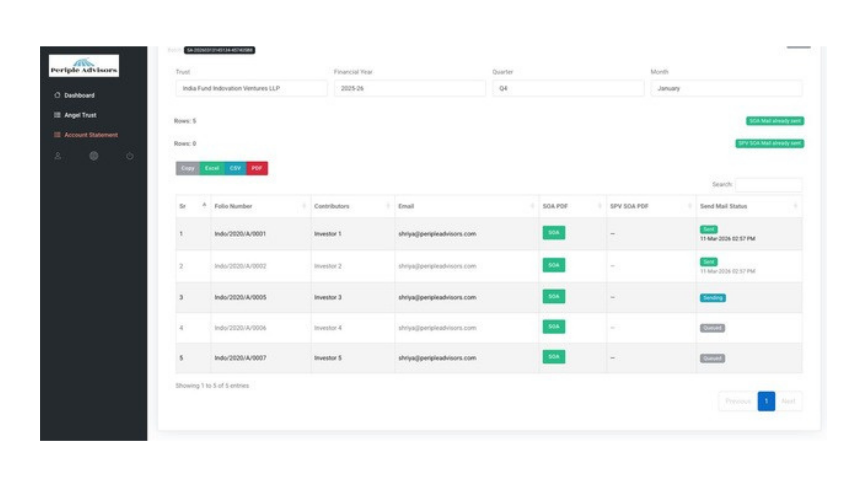Open the SOA PDF for Investor 1
The width and height of the screenshot is (868, 488).
(554, 233)
